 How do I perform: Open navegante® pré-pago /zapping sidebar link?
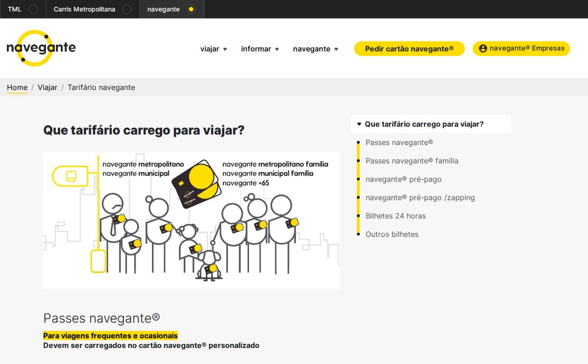(420, 197)
